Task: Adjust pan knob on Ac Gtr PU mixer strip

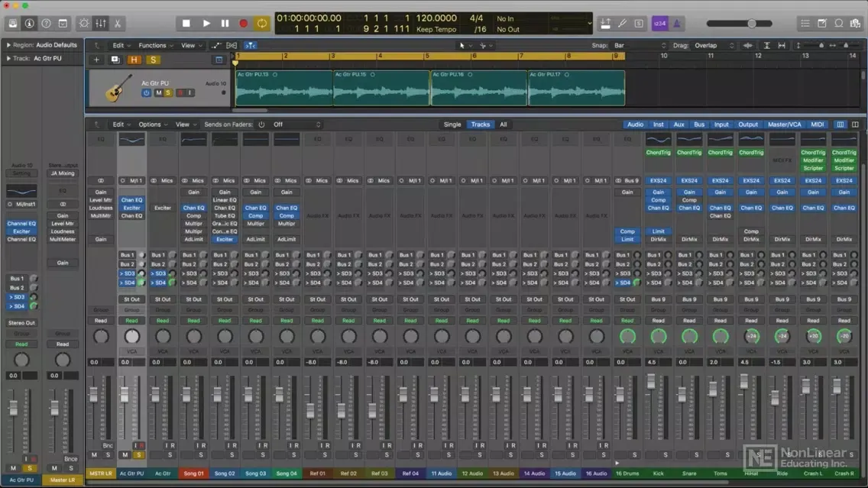Action: coord(131,336)
